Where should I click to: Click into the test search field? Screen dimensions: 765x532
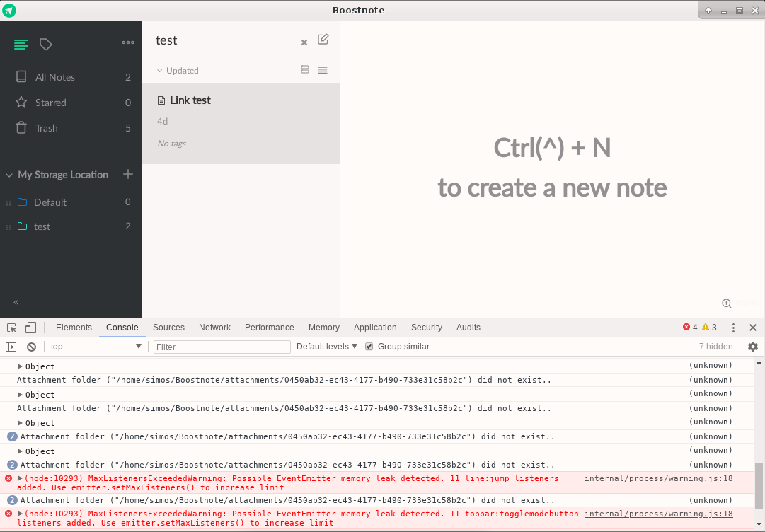(x=224, y=40)
